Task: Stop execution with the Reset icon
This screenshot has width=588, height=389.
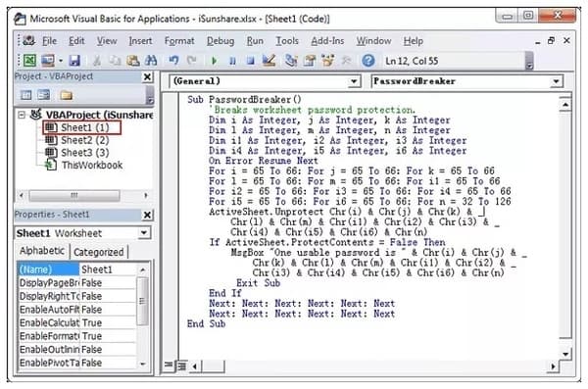Action: coord(251,61)
